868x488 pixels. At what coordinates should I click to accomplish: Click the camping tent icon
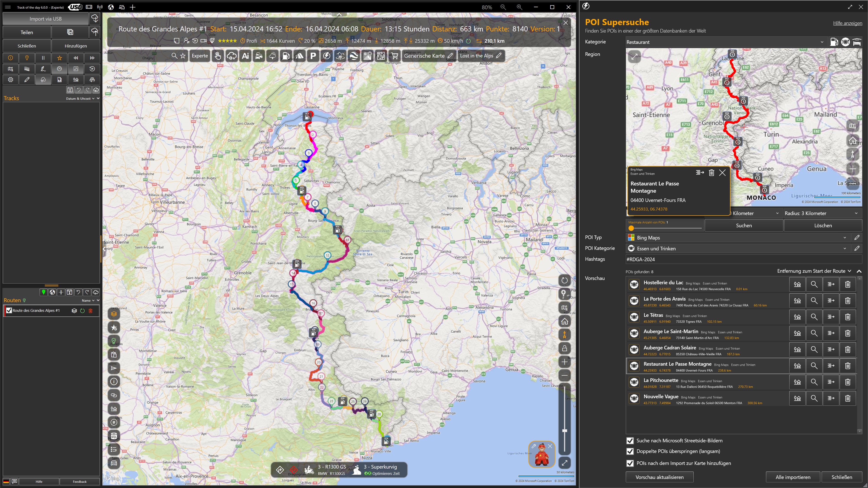click(x=300, y=56)
